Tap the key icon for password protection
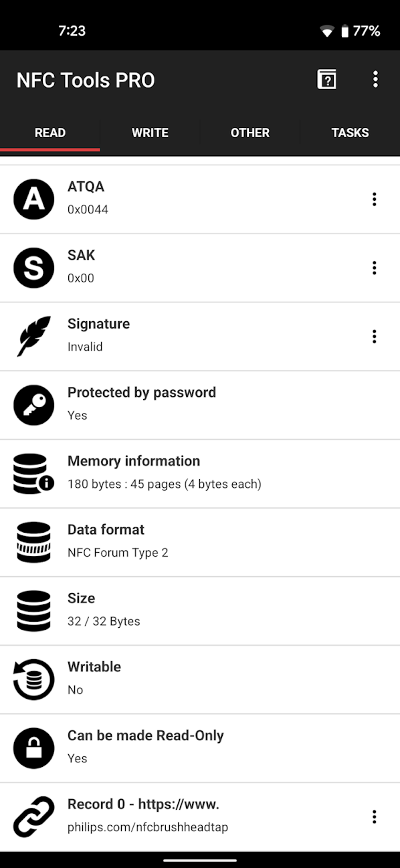 (x=33, y=405)
